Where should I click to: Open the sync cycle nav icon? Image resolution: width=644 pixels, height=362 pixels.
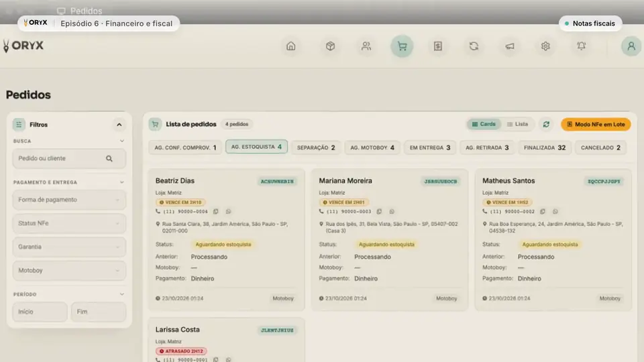474,46
